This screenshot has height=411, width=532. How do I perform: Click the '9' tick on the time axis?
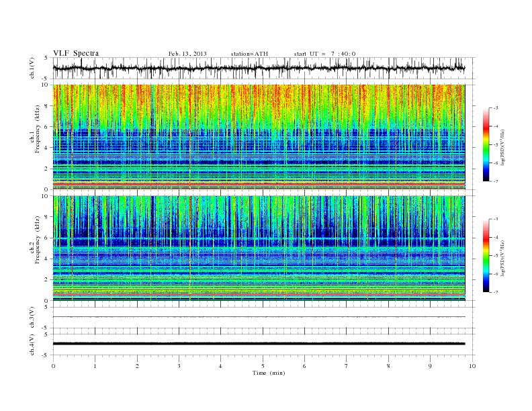(430, 366)
